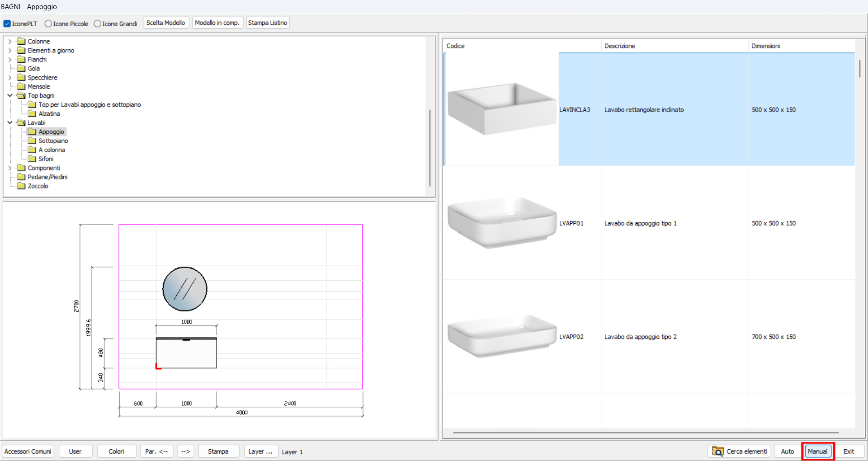This screenshot has width=868, height=461.
Task: Click the Auto button
Action: coord(788,451)
